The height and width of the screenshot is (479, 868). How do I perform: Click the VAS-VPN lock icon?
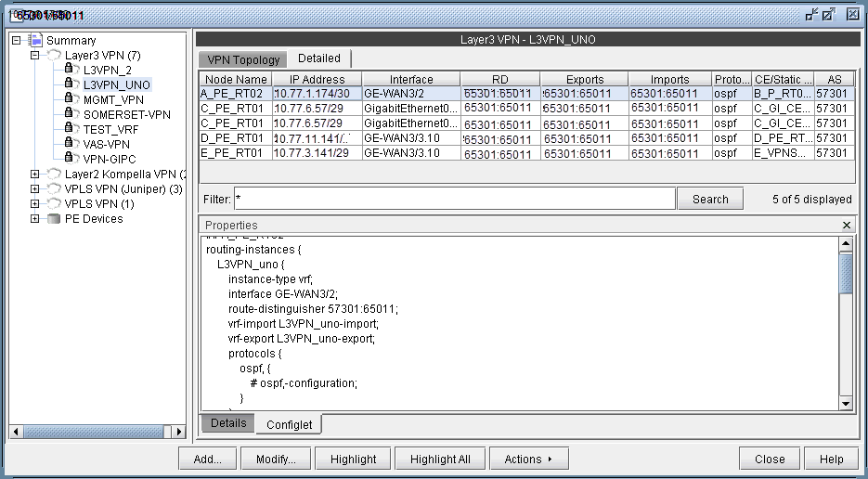70,144
